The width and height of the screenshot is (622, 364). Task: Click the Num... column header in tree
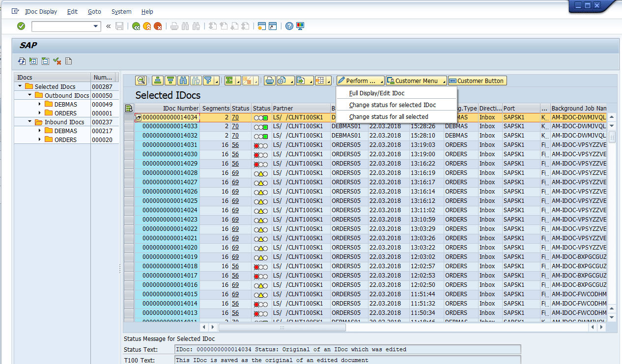tap(103, 77)
